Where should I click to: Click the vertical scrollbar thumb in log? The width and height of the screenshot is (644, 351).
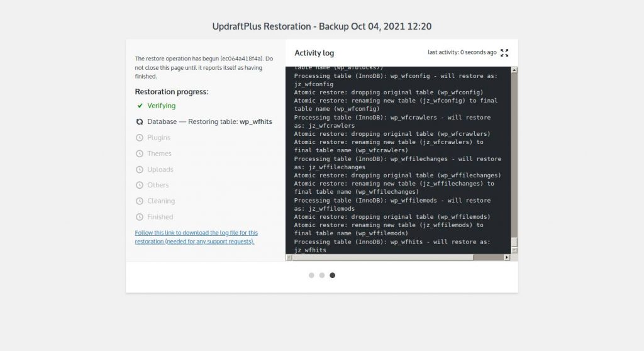pos(514,242)
